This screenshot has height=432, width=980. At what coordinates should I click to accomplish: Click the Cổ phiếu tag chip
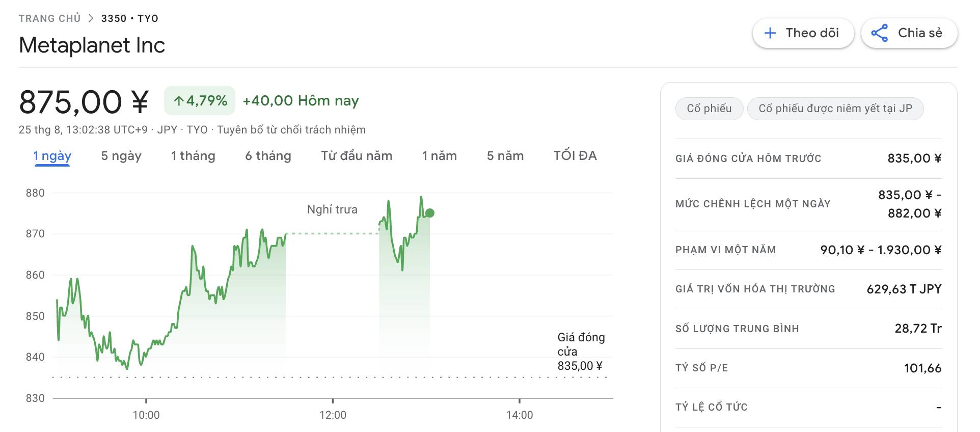709,109
